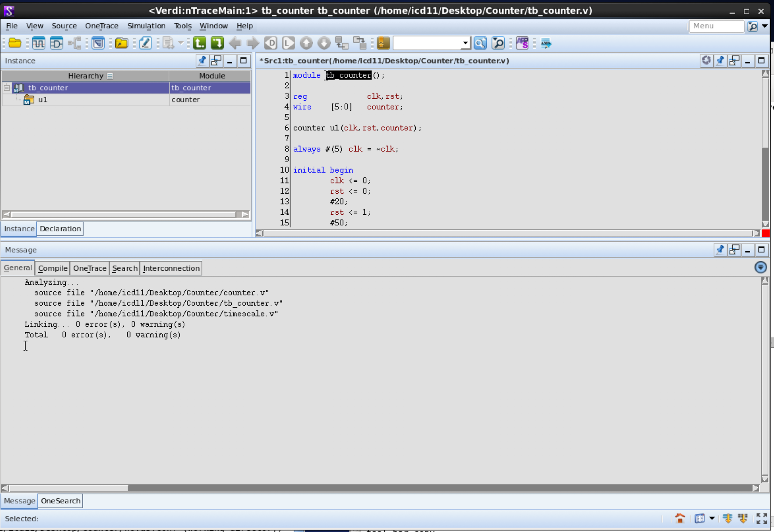Image resolution: width=774 pixels, height=532 pixels.
Task: Pin the Instance panel with the pushpin
Action: [x=202, y=61]
